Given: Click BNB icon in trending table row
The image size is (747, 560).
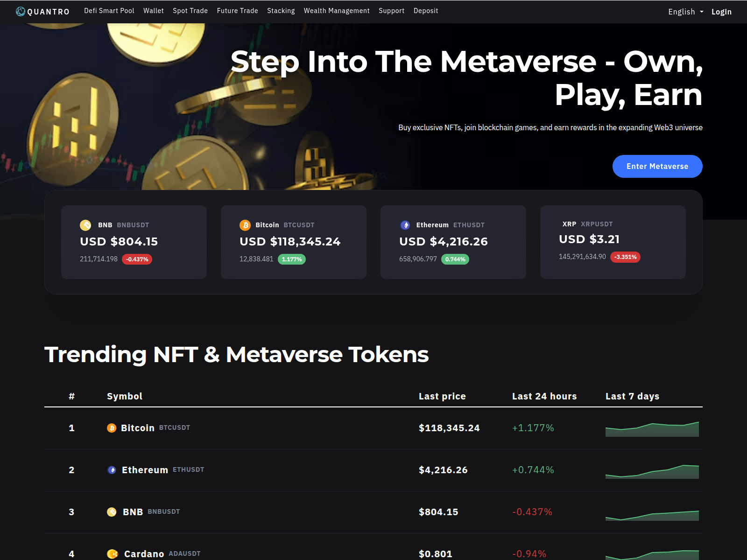Looking at the screenshot, I should click(x=112, y=512).
